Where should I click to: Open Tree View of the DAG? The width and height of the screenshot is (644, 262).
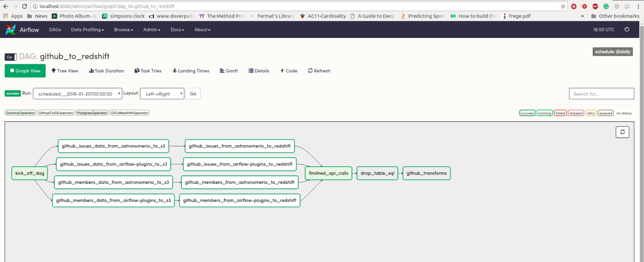pos(64,71)
